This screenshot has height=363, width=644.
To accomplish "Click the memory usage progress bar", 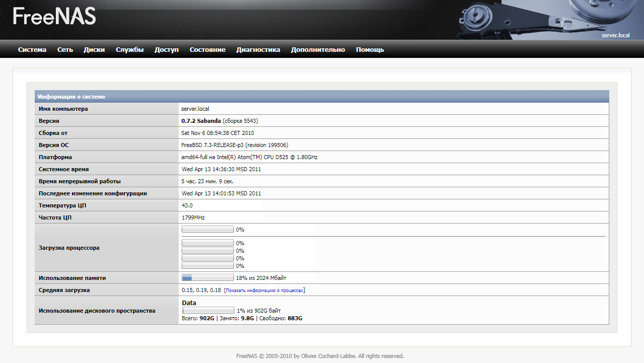I will click(x=208, y=278).
